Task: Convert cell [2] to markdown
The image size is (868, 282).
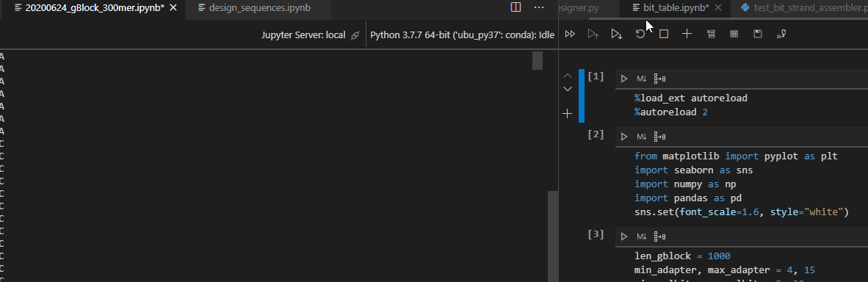Action: 642,137
